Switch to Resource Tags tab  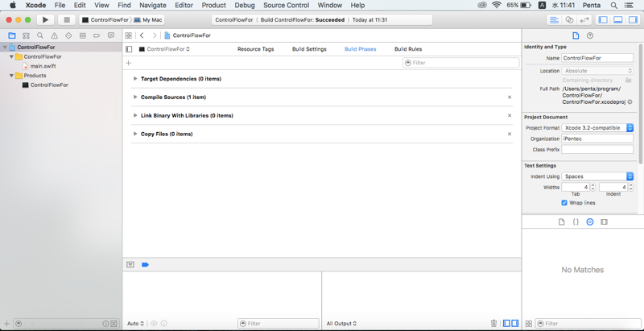pyautogui.click(x=255, y=49)
